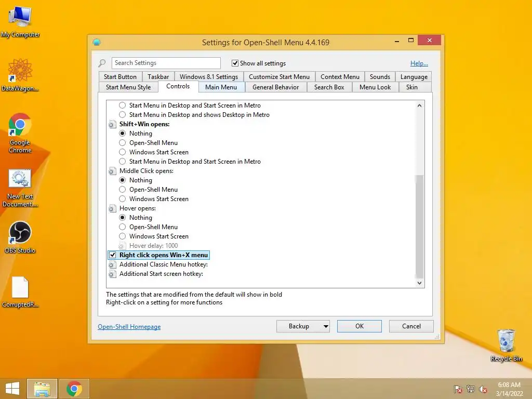532x399 pixels.
Task: Click the Additional Classic Menu hotkey icon
Action: pos(112,264)
